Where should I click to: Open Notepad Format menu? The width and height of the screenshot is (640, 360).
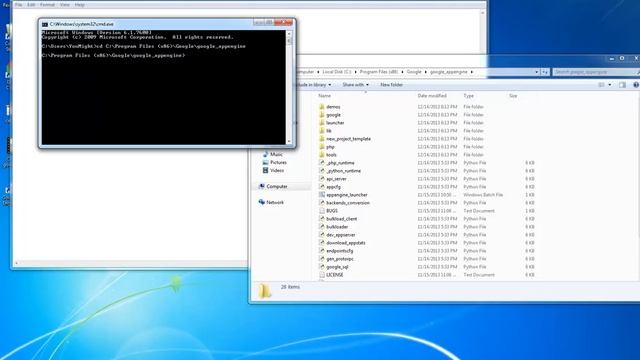click(47, 5)
